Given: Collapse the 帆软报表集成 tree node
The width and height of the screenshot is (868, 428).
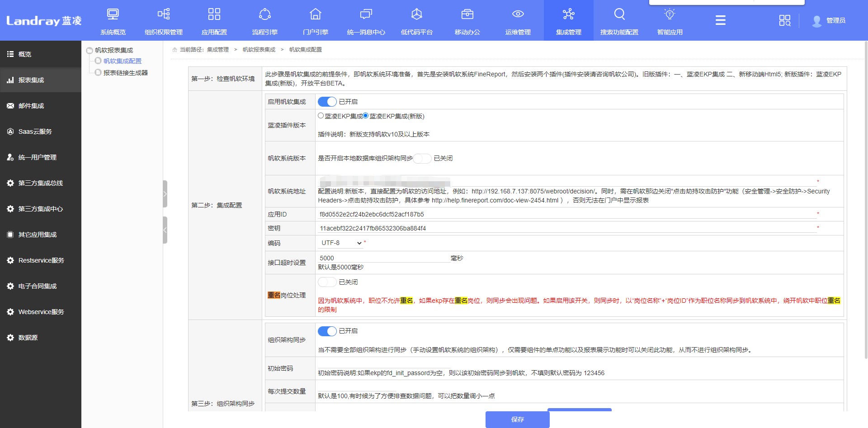Looking at the screenshot, I should click(x=90, y=51).
